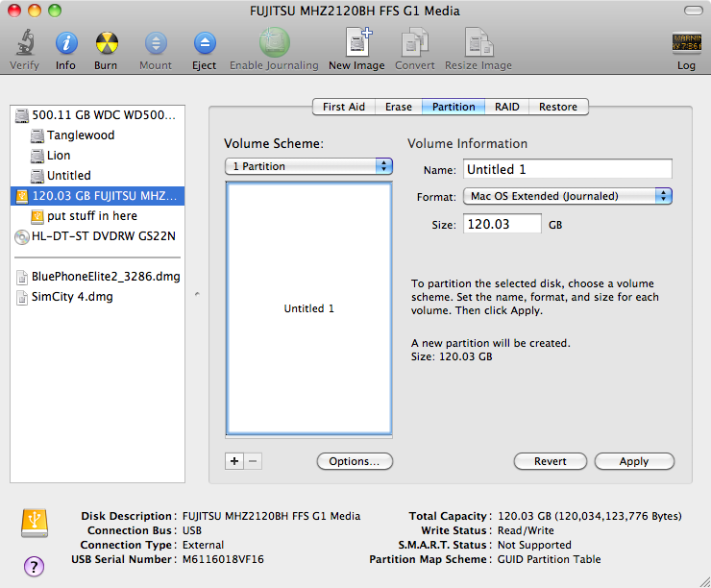Select the Untitled volume in sidebar
Image resolution: width=711 pixels, height=588 pixels.
click(x=97, y=176)
